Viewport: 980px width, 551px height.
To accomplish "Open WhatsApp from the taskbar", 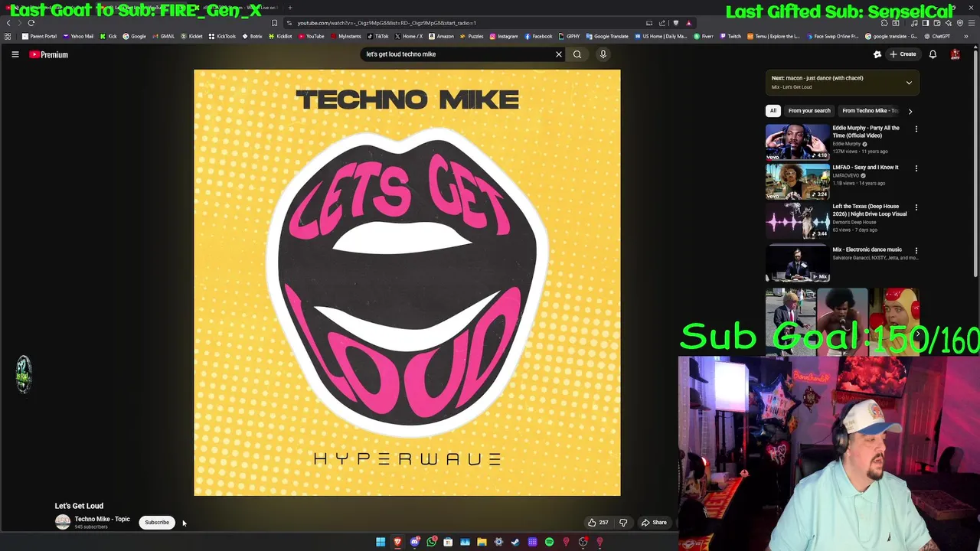I will click(x=431, y=543).
